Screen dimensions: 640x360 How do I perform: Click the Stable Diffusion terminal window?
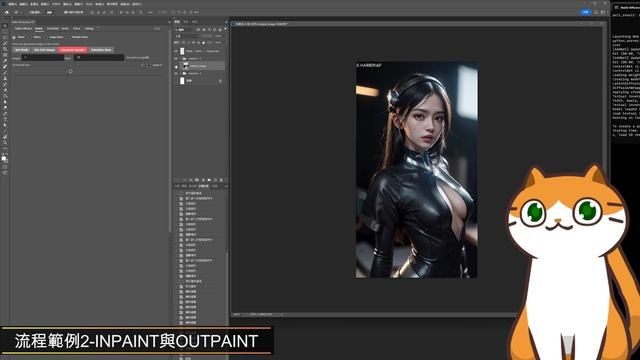coord(626,73)
